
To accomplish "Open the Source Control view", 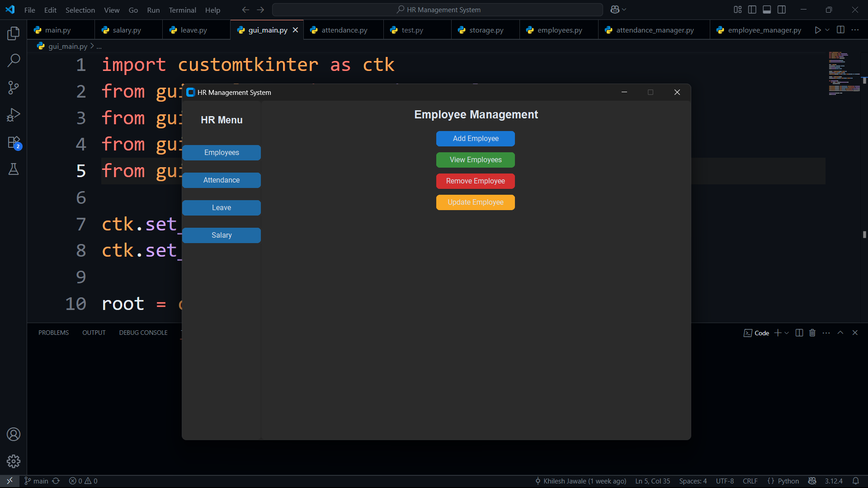I will 14,88.
